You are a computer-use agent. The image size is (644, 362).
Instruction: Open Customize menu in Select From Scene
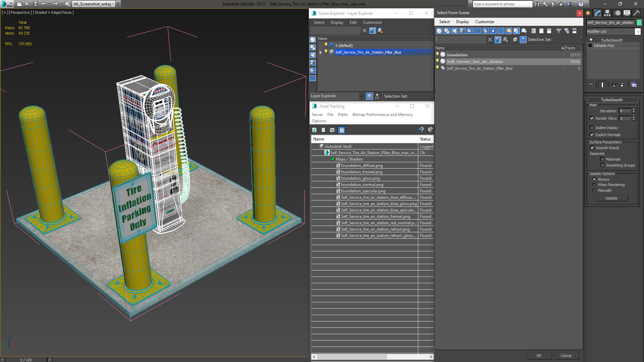[x=484, y=22]
